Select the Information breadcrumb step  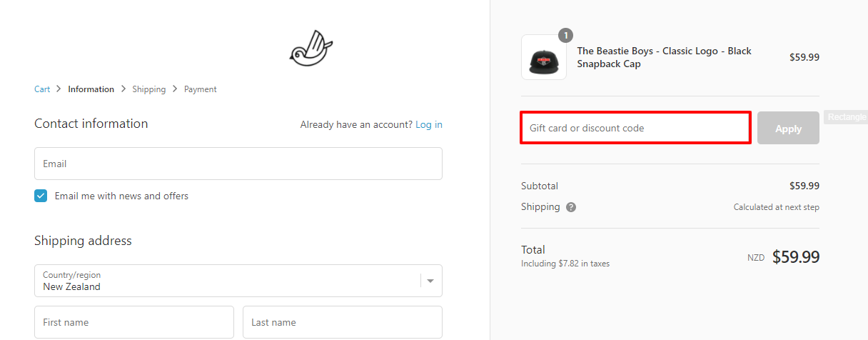(x=91, y=89)
